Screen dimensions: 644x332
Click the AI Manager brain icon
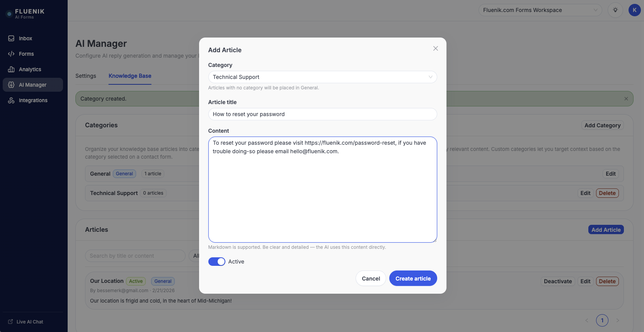(x=11, y=85)
